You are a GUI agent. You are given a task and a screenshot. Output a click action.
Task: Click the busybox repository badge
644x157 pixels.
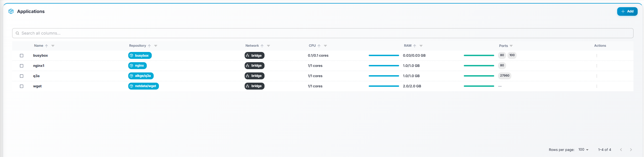click(x=140, y=56)
